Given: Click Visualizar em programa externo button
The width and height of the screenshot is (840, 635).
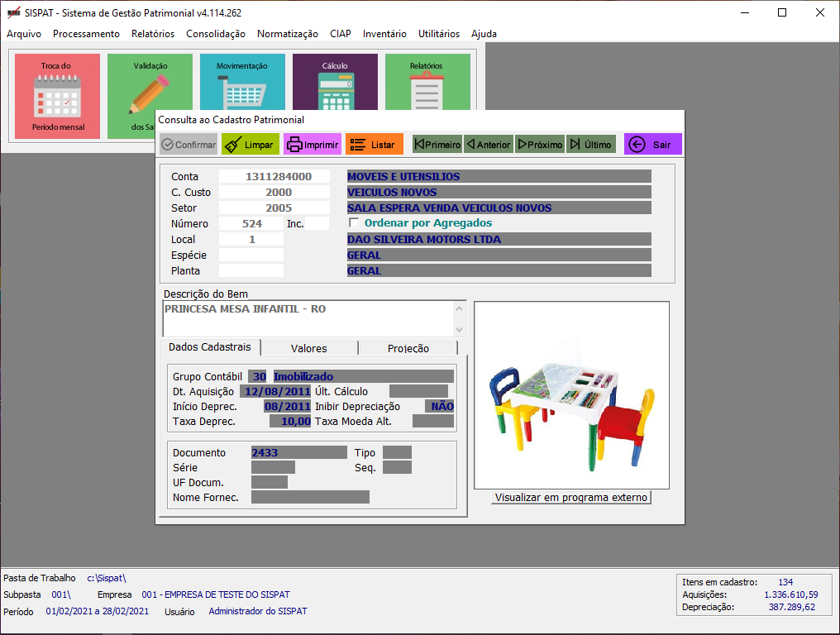Looking at the screenshot, I should pos(571,497).
